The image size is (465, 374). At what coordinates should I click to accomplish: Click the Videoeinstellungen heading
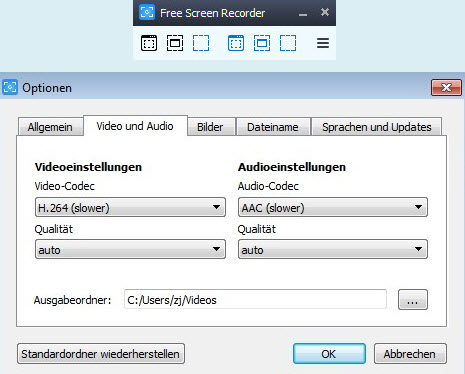[88, 167]
